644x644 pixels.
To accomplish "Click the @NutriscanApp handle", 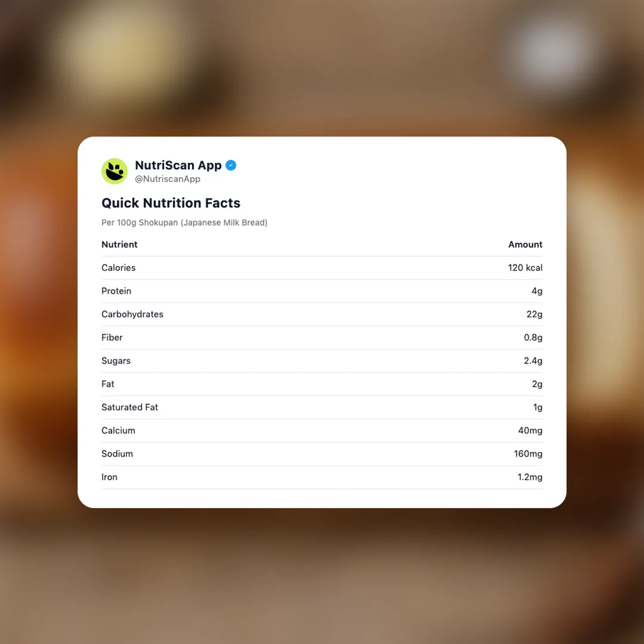I will (x=168, y=179).
